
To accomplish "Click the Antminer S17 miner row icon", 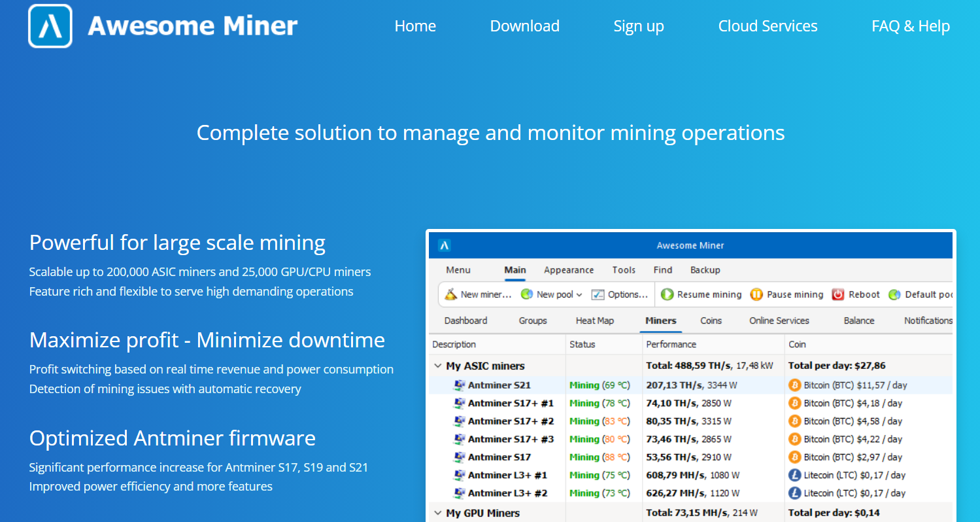I will [x=460, y=457].
